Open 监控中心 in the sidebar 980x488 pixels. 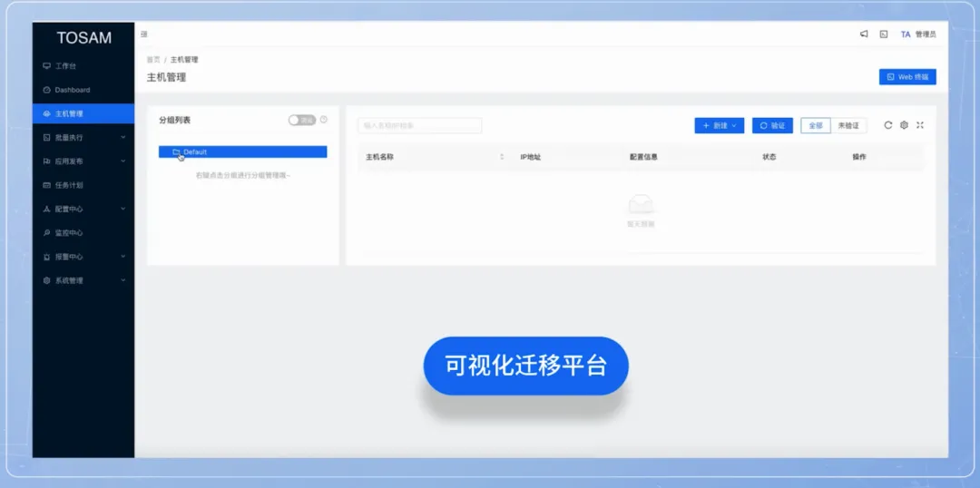click(83, 232)
